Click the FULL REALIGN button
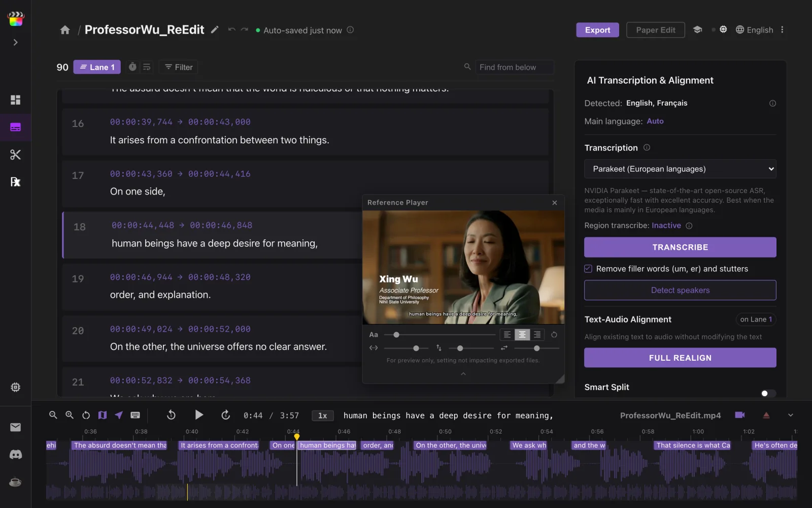The height and width of the screenshot is (508, 812). point(680,358)
